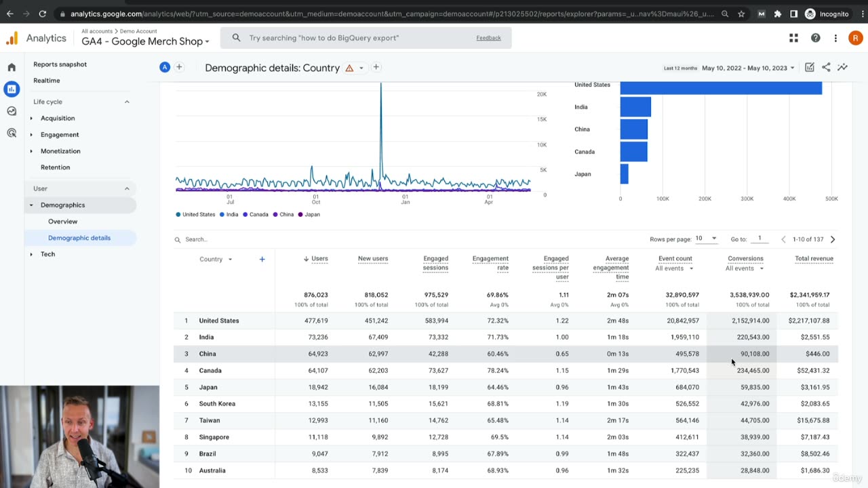This screenshot has height=488, width=868.
Task: Open Reports snapshot
Action: 60,64
